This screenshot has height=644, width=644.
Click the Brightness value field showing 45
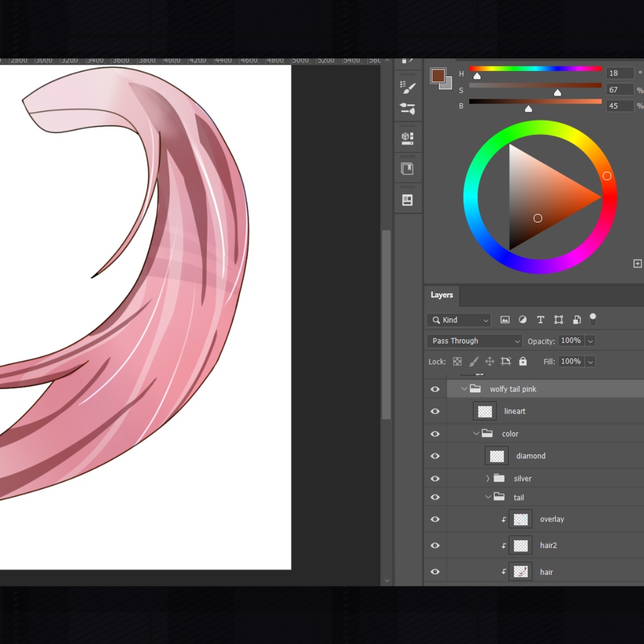coord(619,106)
